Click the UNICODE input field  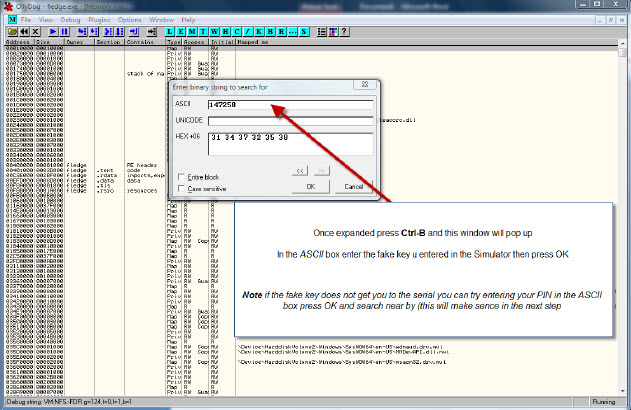[291, 121]
